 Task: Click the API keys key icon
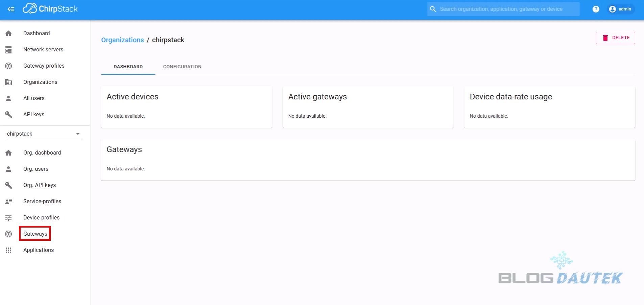pos(8,115)
